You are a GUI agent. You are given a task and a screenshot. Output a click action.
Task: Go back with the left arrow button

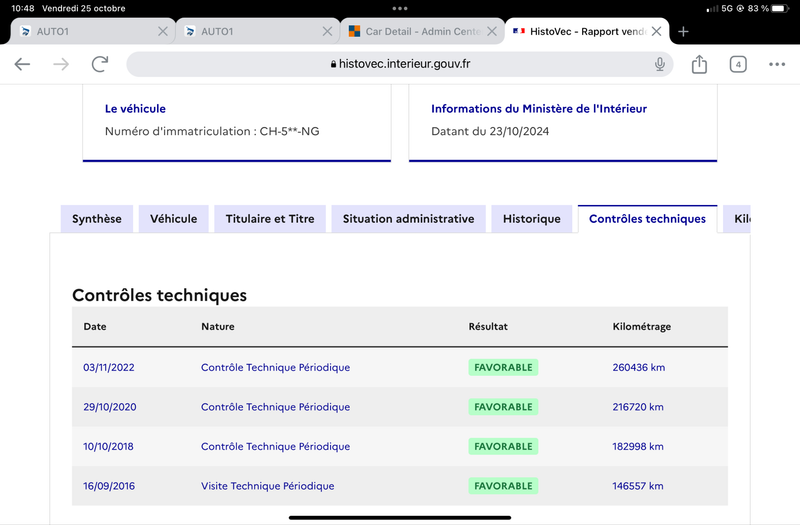point(22,64)
